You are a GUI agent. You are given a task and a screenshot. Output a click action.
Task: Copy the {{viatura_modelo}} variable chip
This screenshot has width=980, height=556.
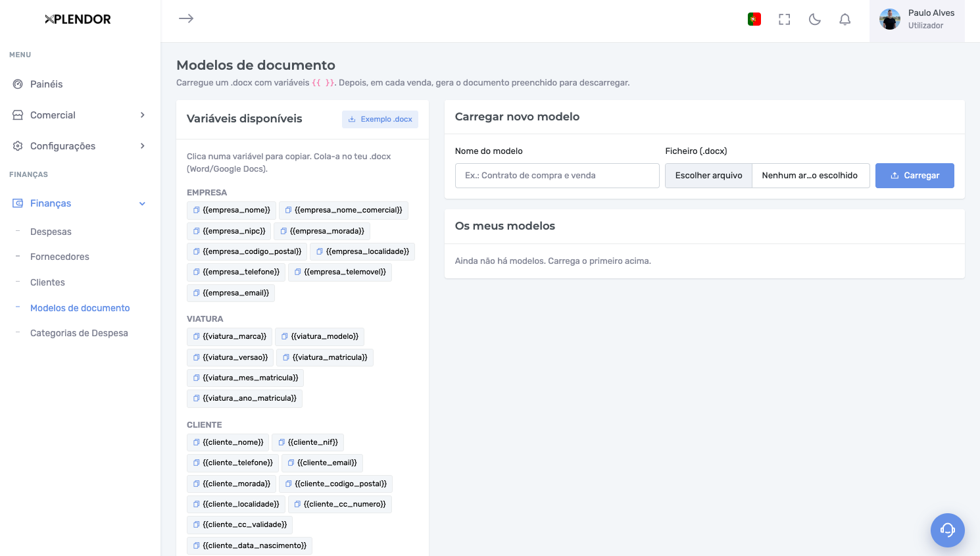[x=320, y=337]
